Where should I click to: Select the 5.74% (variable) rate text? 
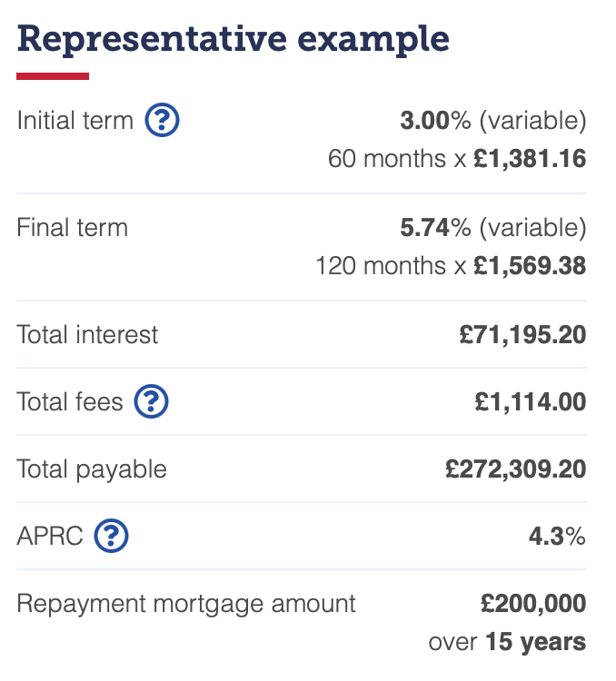493,228
